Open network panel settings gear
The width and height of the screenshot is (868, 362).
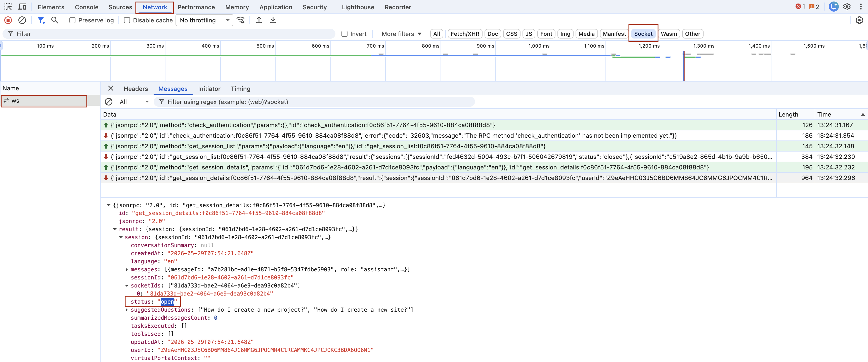859,20
